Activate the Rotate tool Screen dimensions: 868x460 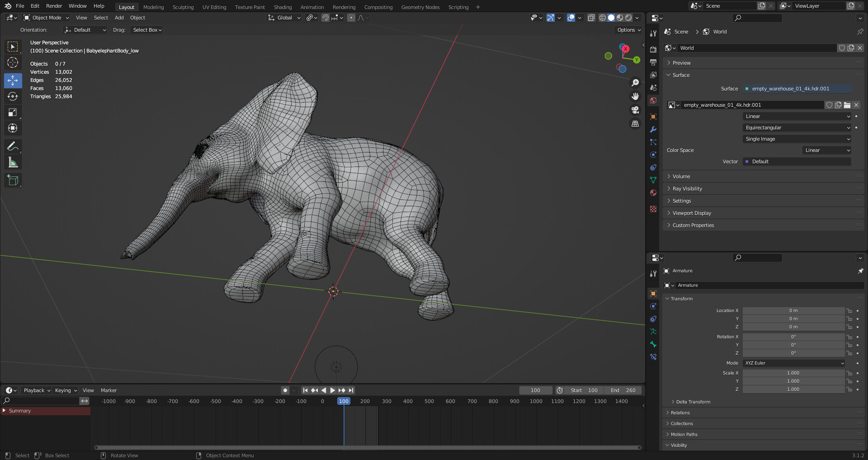[13, 96]
